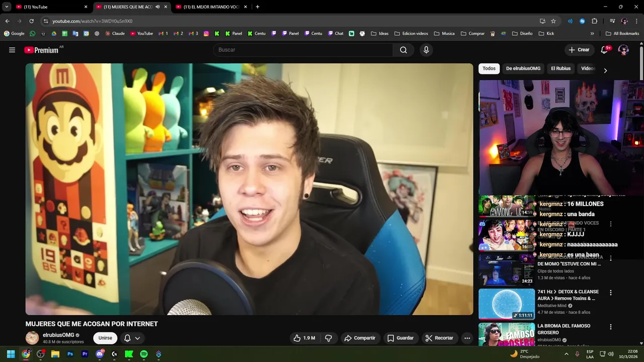Open a new Chrome tab
The image size is (644, 362).
pyautogui.click(x=258, y=7)
